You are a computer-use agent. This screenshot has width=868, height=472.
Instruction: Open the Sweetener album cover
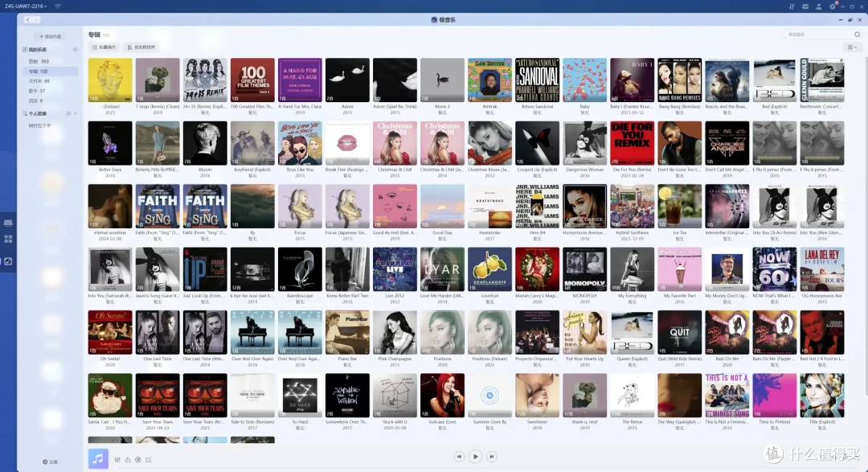[537, 395]
